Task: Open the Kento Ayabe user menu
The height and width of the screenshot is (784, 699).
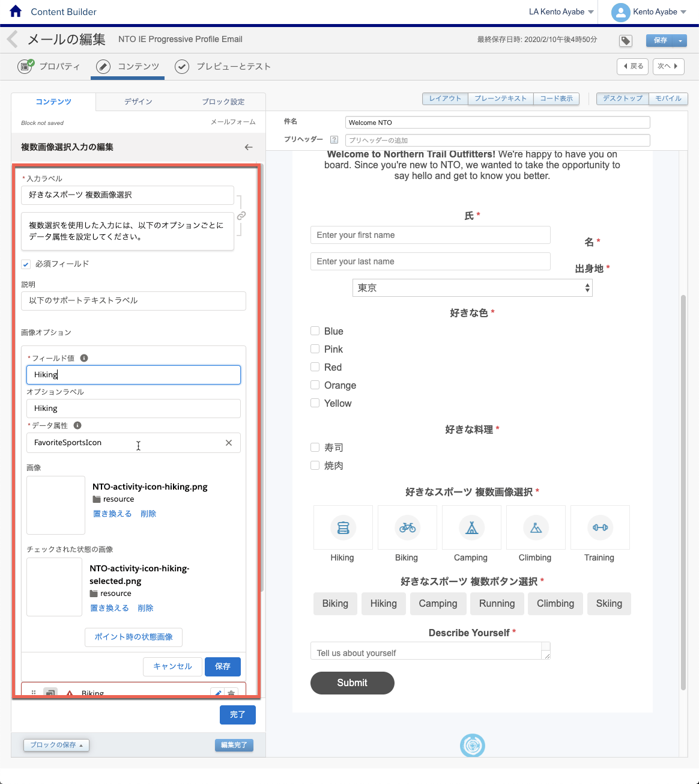Action: (x=659, y=12)
